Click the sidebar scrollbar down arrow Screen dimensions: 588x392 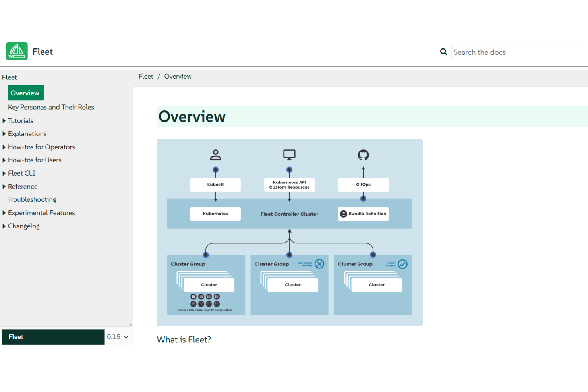click(x=130, y=325)
